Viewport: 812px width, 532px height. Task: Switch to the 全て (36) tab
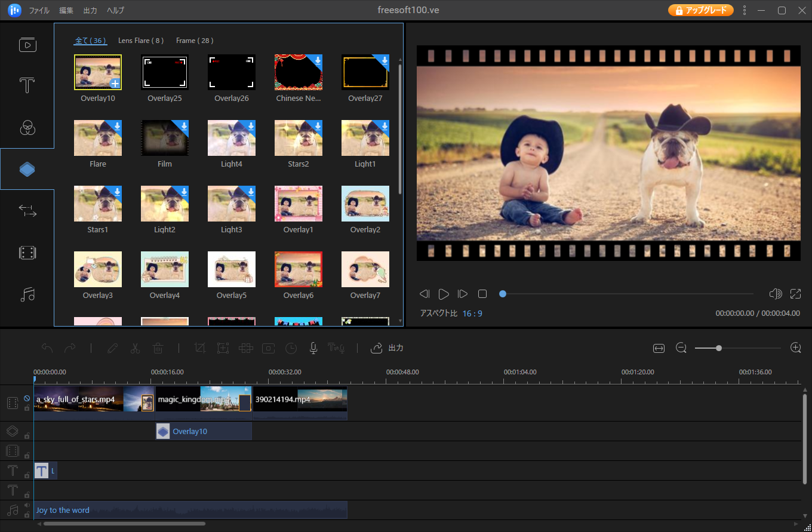tap(90, 41)
